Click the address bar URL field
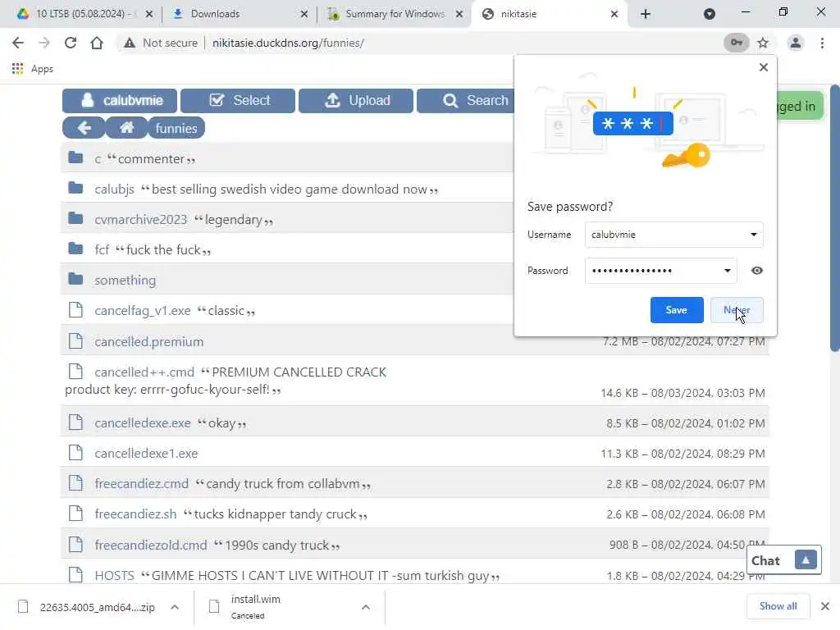 418,43
